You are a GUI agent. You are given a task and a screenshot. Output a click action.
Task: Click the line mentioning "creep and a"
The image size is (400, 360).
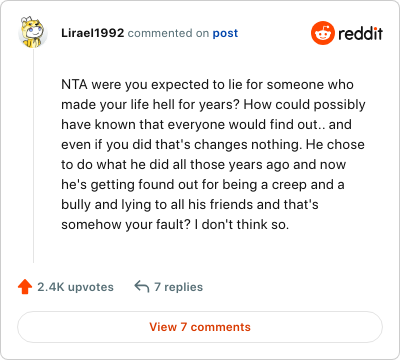(x=203, y=185)
